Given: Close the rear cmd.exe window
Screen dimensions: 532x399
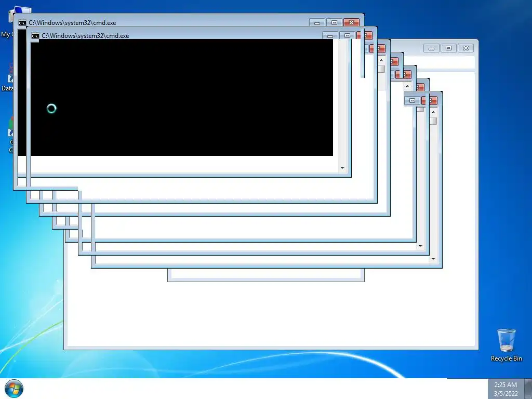Looking at the screenshot, I should click(352, 23).
